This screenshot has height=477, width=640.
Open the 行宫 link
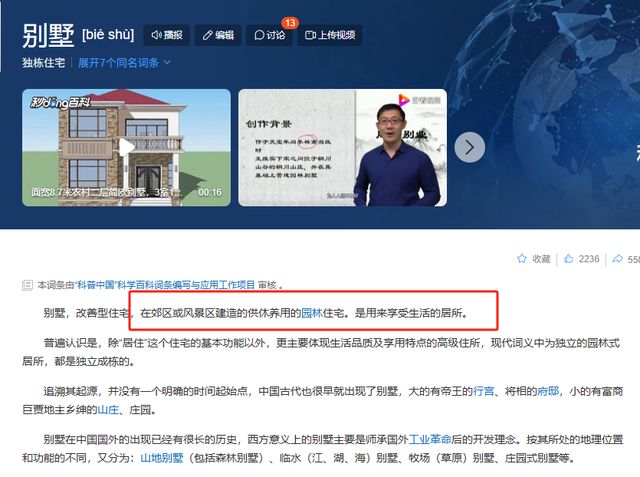[x=483, y=391]
